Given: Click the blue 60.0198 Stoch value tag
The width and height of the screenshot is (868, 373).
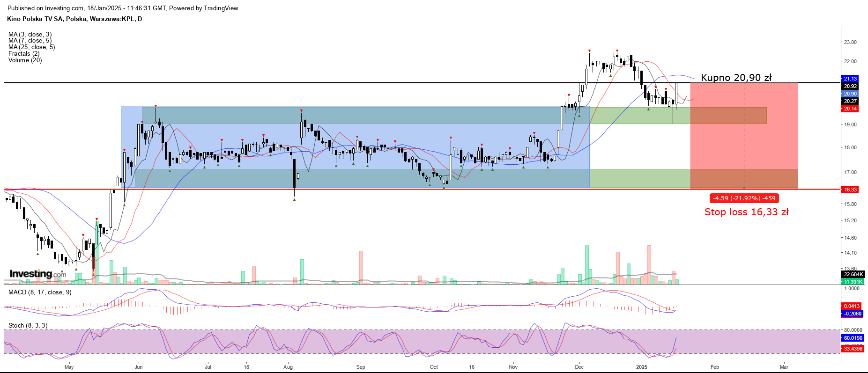Looking at the screenshot, I should 853,338.
